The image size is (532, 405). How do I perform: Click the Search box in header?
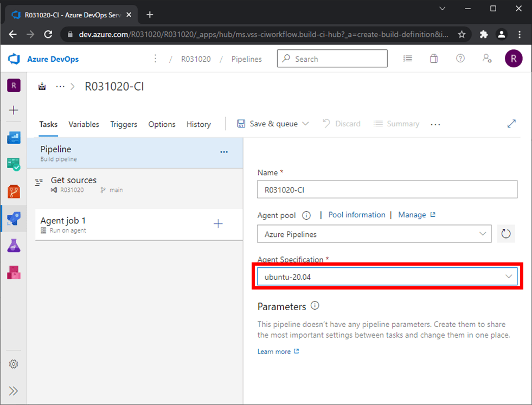pos(332,59)
